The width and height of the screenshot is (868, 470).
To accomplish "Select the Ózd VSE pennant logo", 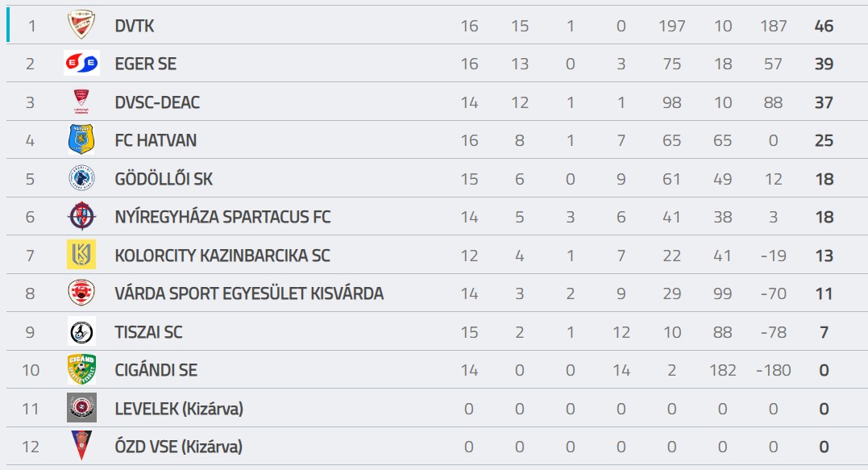I will pos(81,446).
